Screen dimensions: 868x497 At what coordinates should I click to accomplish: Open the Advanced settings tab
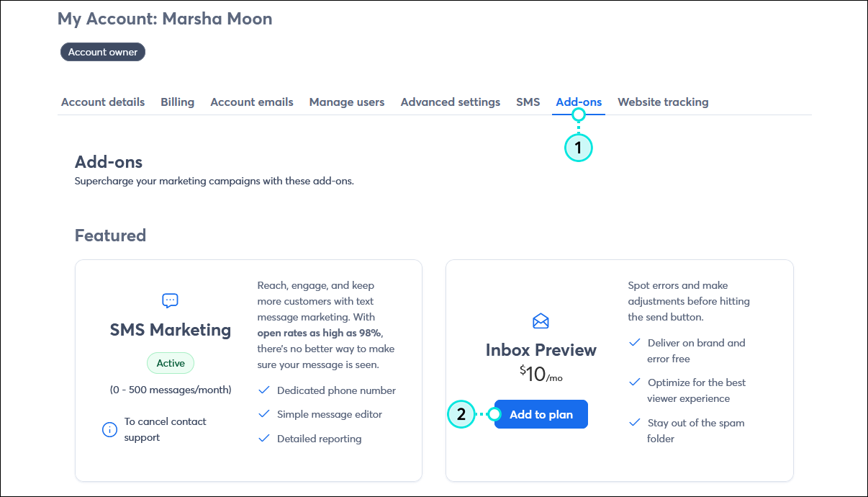450,102
